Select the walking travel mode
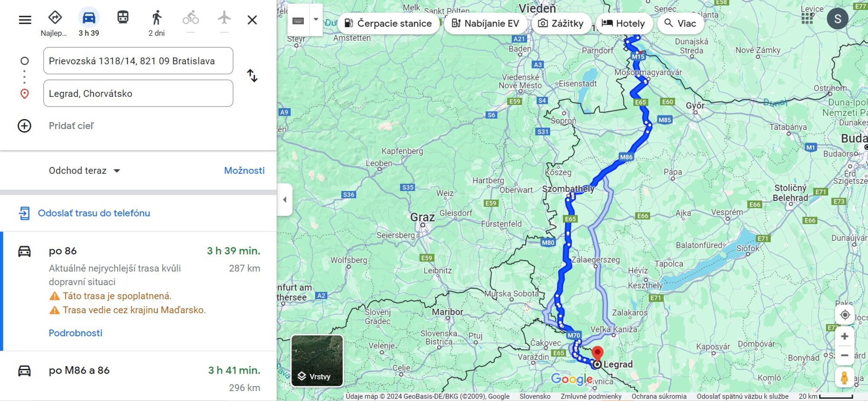Screen dimensions: 868x401 point(157,18)
